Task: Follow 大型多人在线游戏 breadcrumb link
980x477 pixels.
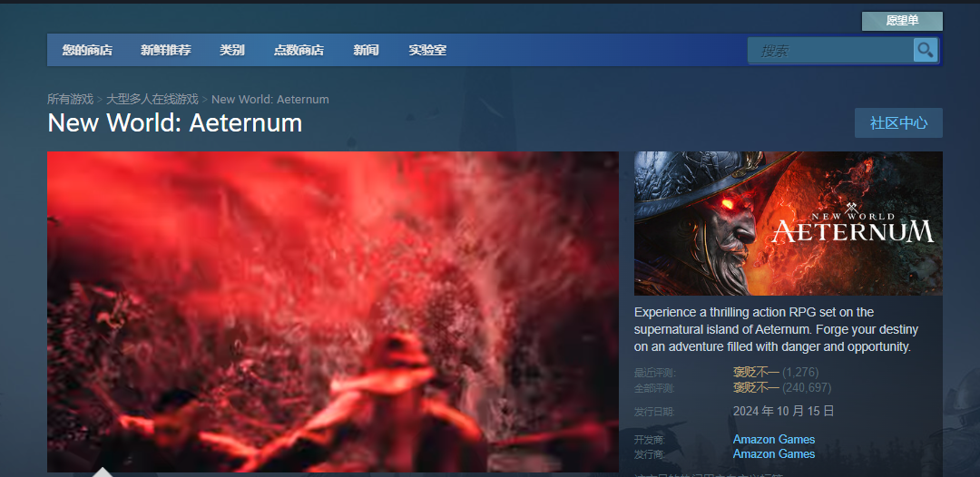Action: 152,99
